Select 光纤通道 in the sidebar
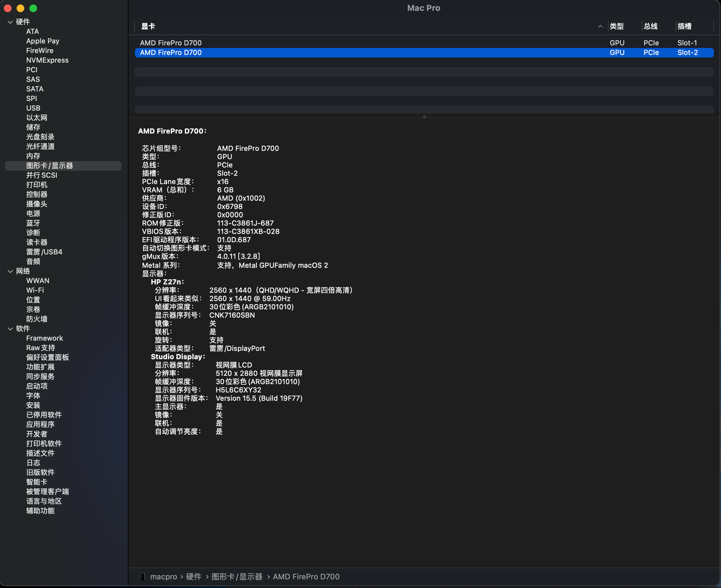 pyautogui.click(x=40, y=147)
